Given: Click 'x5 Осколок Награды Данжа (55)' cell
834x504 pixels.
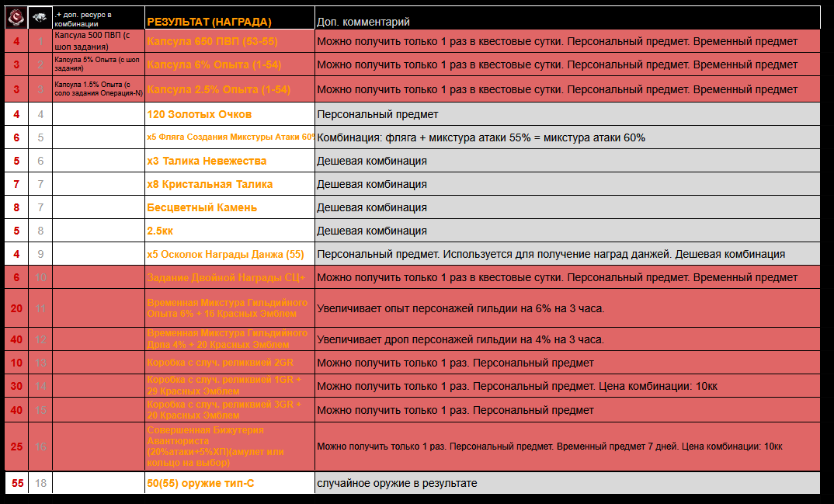Looking at the screenshot, I should [225, 254].
